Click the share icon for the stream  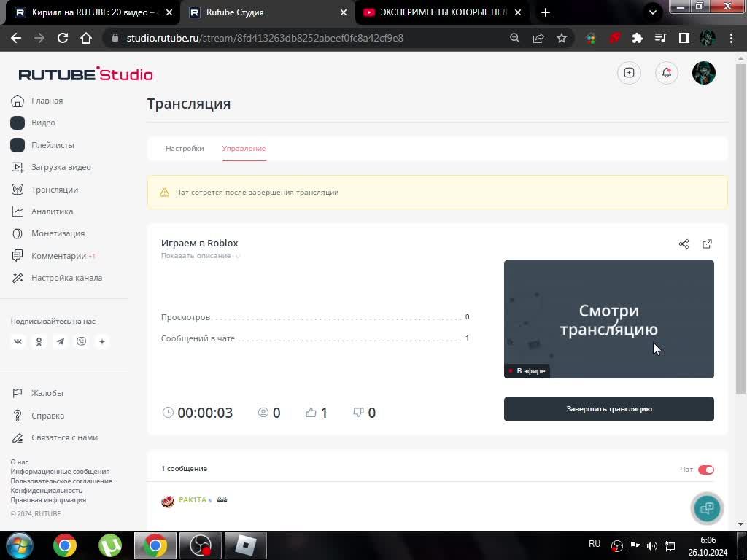tap(684, 244)
